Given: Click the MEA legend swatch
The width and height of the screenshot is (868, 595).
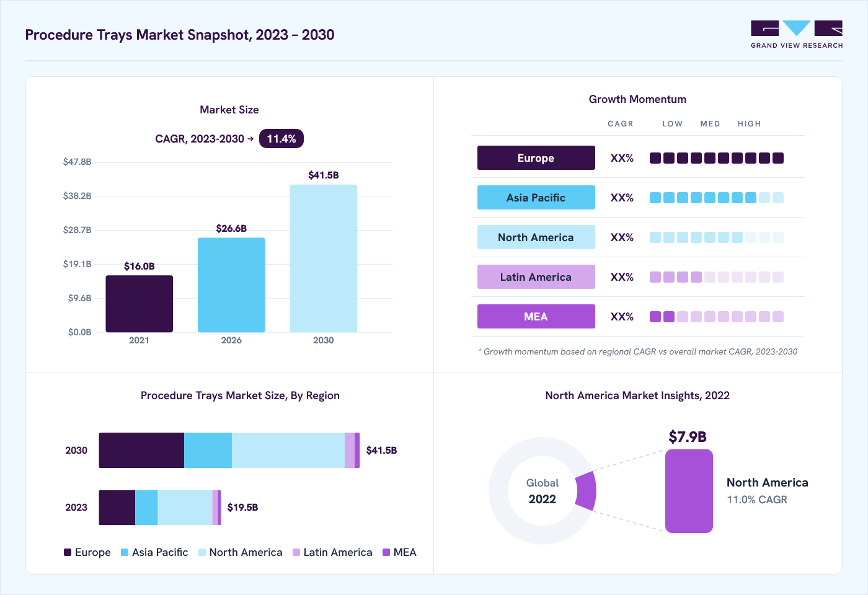Looking at the screenshot, I should pos(386,552).
